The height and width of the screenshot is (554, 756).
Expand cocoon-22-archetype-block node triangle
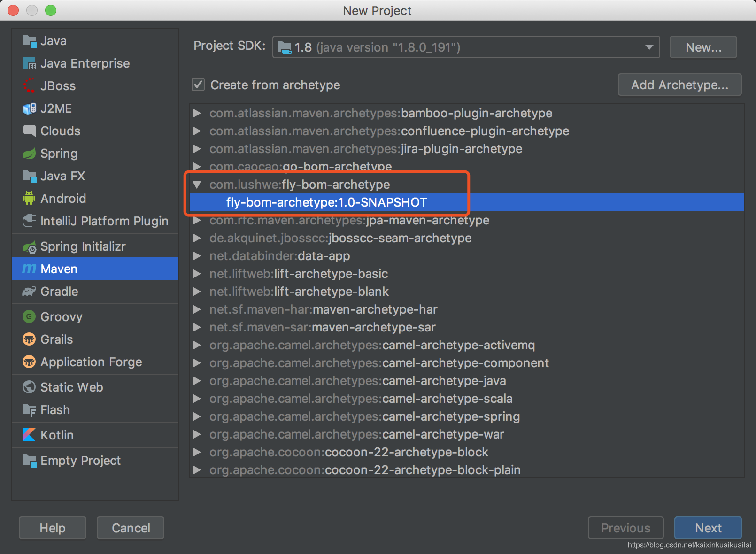[x=197, y=452]
